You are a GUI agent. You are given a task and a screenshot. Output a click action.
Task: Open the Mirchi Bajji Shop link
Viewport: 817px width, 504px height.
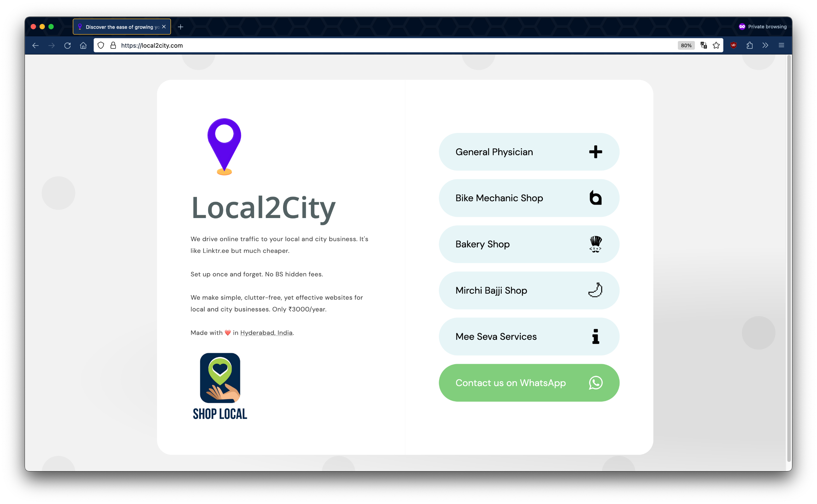(x=529, y=290)
